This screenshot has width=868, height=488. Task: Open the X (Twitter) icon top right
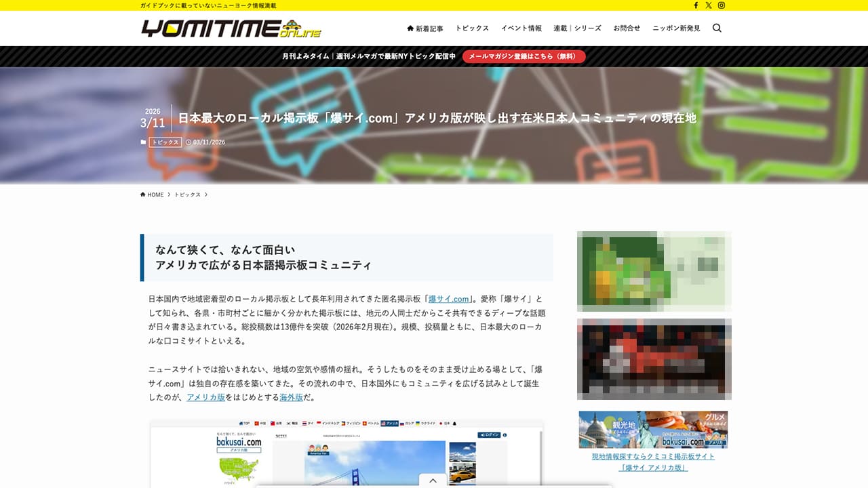coord(708,5)
